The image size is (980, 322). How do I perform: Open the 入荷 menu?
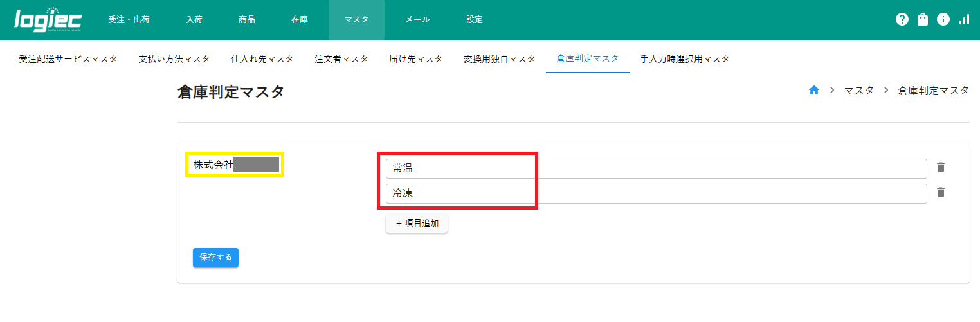pyautogui.click(x=194, y=20)
